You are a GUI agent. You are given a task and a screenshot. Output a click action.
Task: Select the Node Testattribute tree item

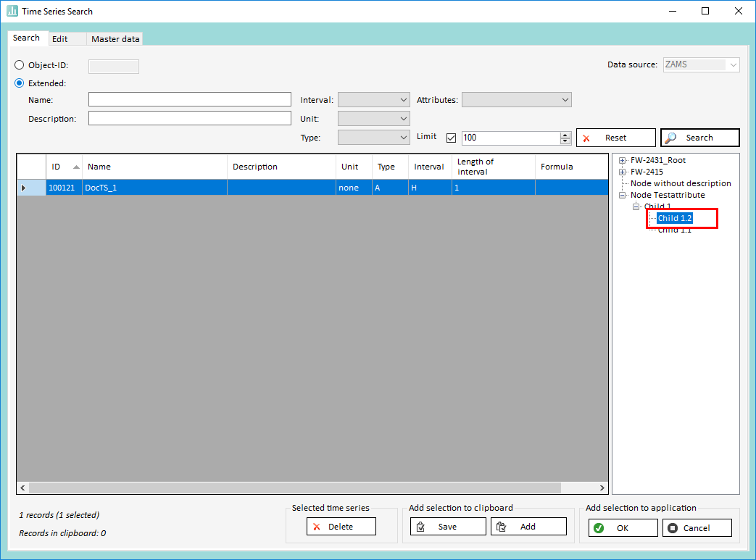pyautogui.click(x=668, y=195)
